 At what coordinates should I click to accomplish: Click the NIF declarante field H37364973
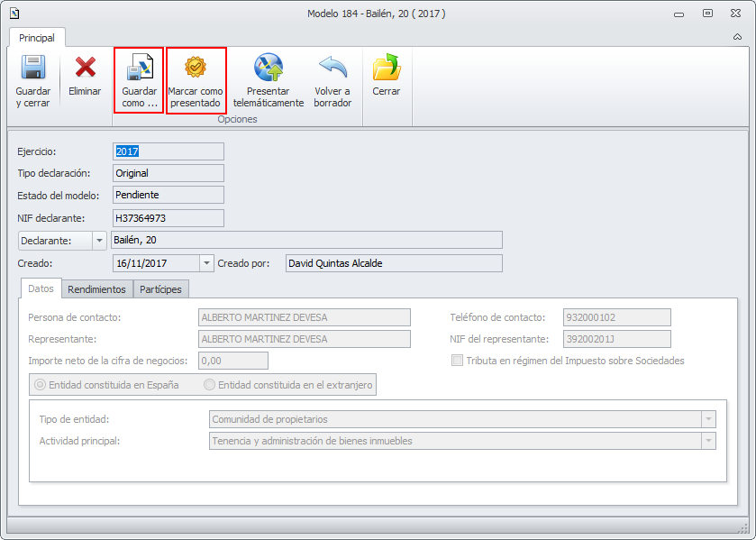tap(169, 218)
